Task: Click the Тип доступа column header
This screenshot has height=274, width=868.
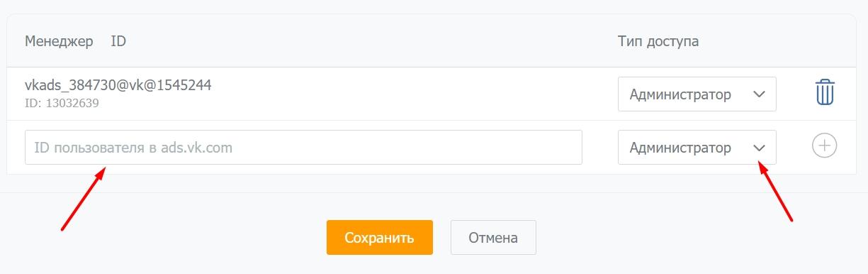Action: [658, 41]
